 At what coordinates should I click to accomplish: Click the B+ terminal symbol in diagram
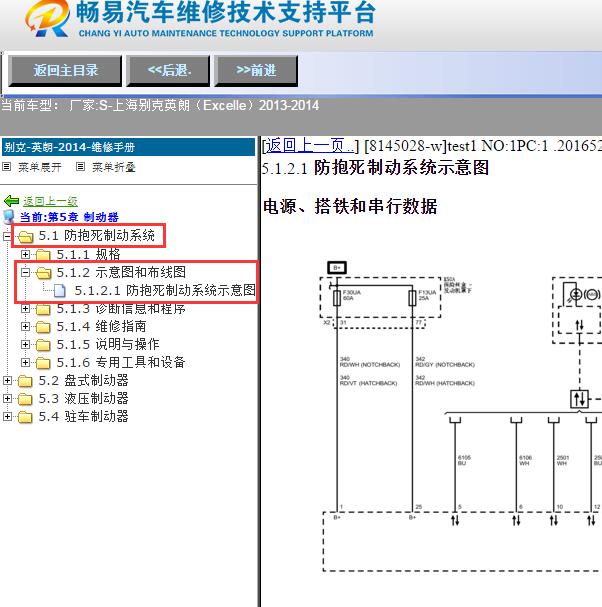coord(337,267)
